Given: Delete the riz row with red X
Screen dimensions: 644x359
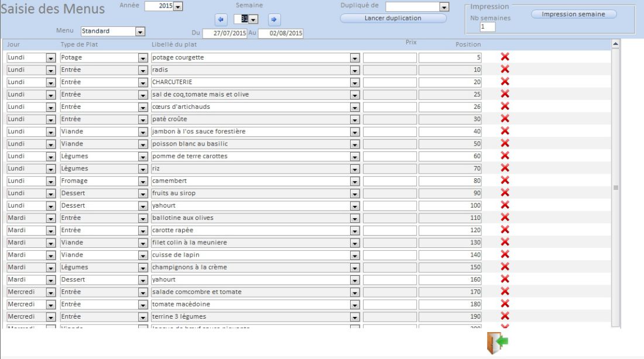Looking at the screenshot, I should click(505, 168).
